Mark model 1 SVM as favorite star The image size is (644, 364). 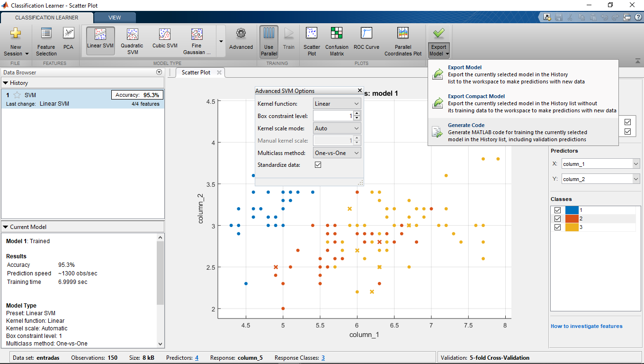(17, 95)
